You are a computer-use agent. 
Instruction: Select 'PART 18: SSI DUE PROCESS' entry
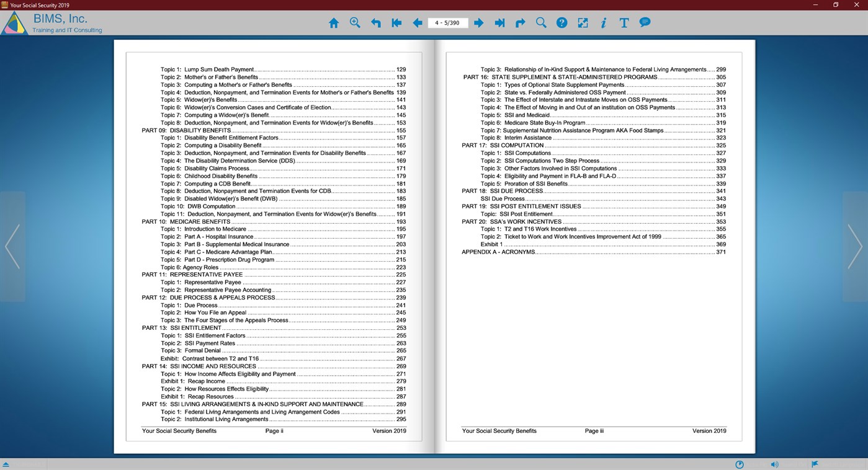pyautogui.click(x=594, y=191)
